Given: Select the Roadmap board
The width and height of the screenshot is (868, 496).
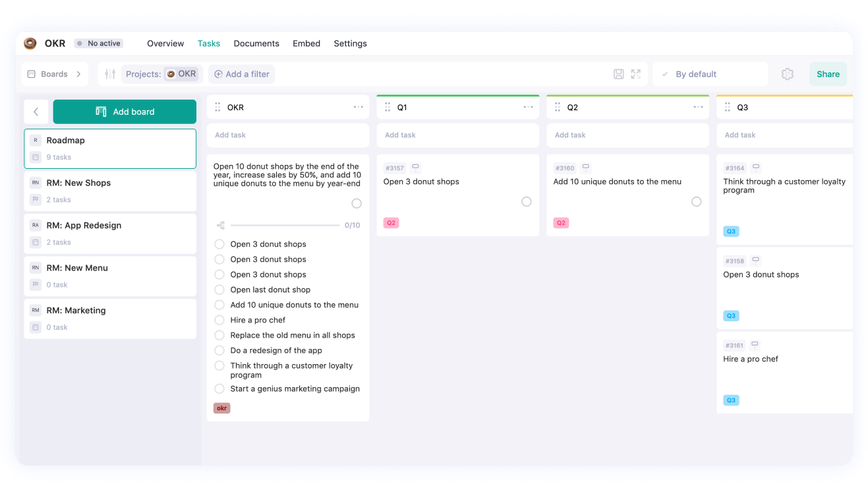Looking at the screenshot, I should [x=110, y=148].
